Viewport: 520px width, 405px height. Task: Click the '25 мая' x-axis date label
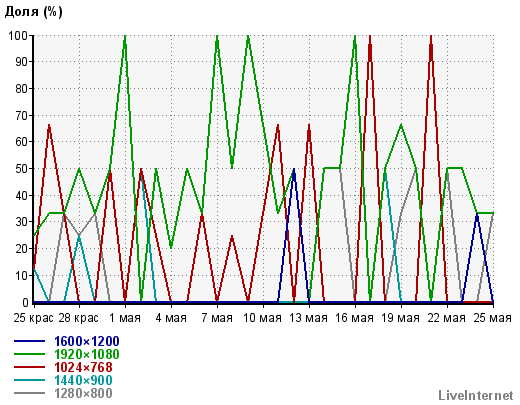[492, 318]
